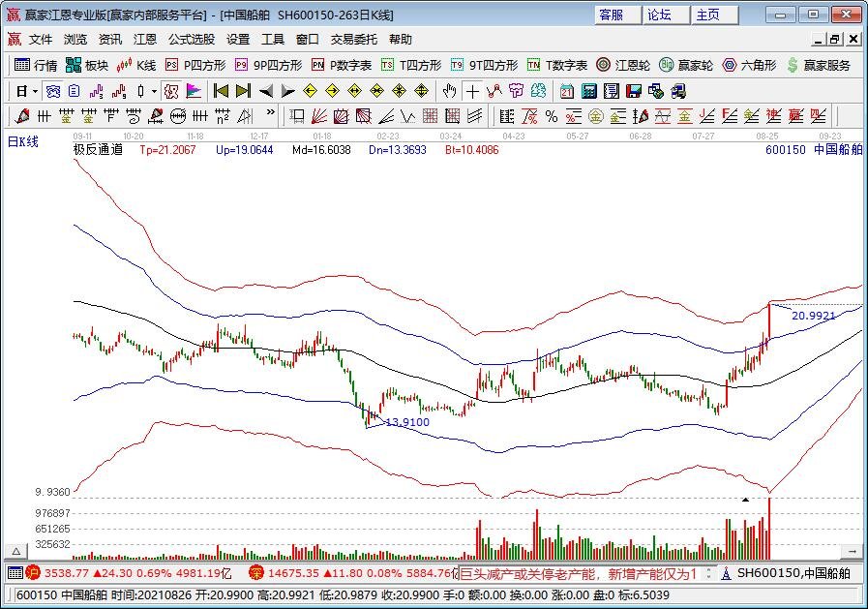
Task: Click the yellow diamond right-arrow icon
Action: 332,91
